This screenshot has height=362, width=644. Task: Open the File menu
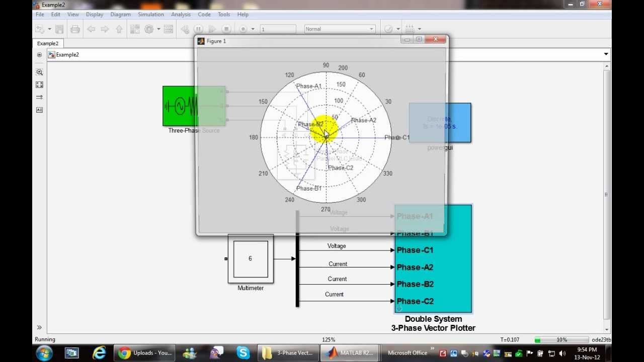tap(40, 15)
